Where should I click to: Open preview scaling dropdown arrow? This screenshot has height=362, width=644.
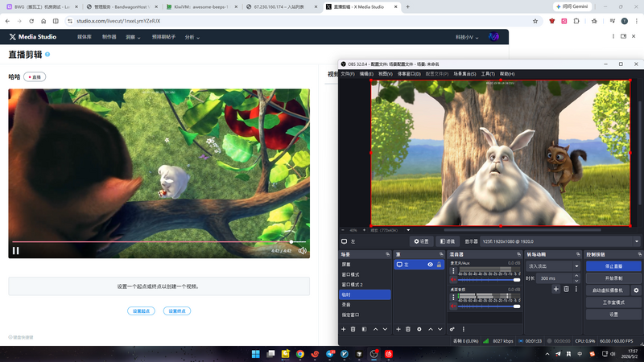(408, 230)
